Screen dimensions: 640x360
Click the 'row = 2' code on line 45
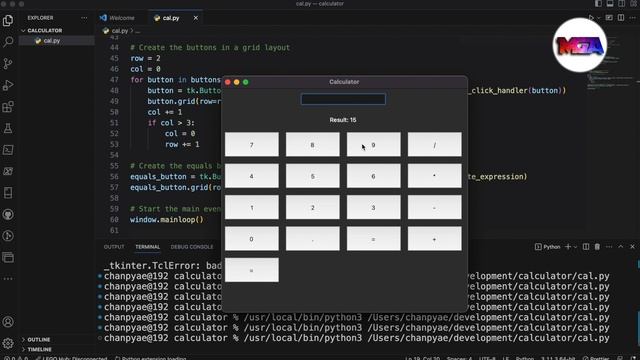pyautogui.click(x=145, y=58)
